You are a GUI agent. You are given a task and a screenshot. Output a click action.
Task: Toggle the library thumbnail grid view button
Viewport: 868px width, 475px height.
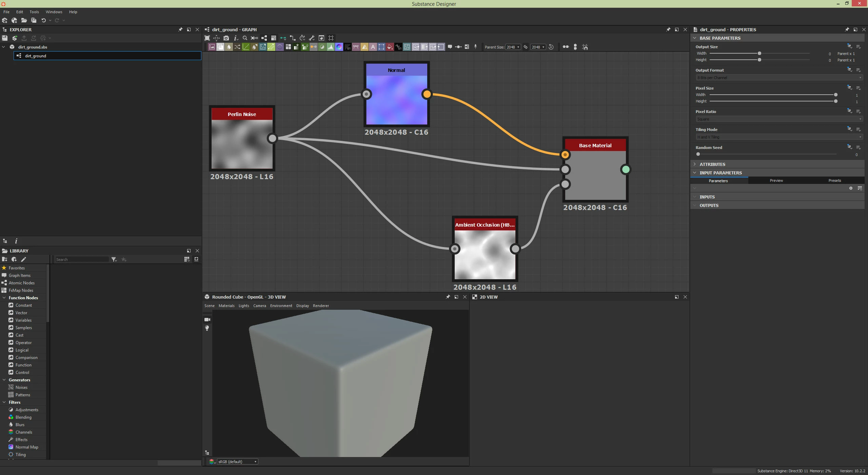186,259
